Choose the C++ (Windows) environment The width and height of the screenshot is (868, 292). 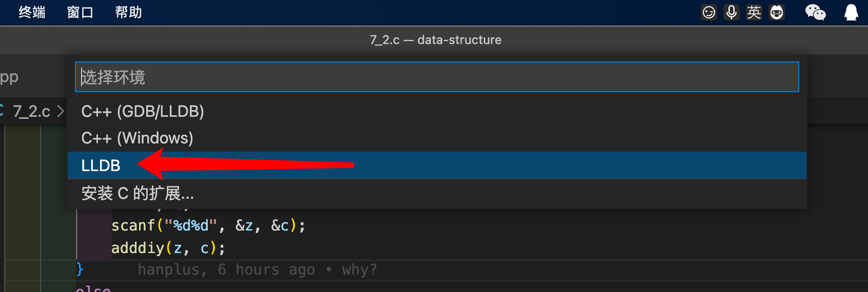(x=137, y=138)
